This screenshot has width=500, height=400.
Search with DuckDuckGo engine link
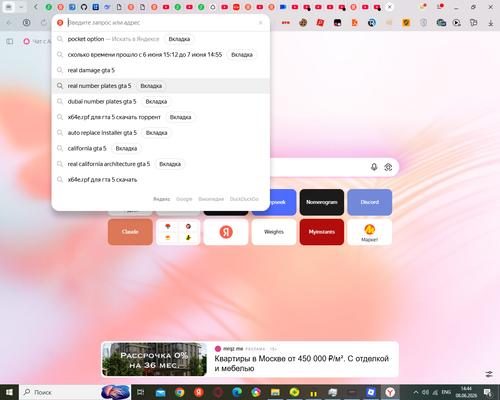(244, 199)
